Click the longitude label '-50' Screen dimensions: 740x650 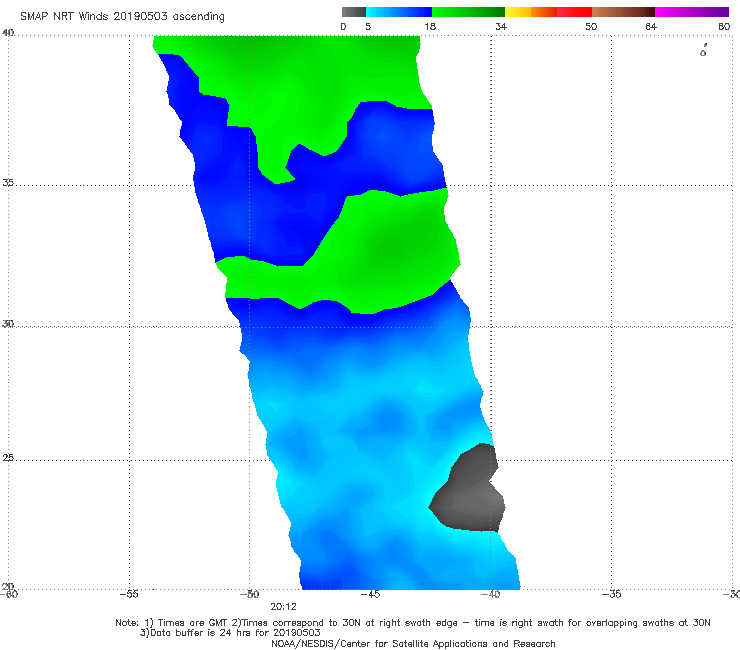250,594
